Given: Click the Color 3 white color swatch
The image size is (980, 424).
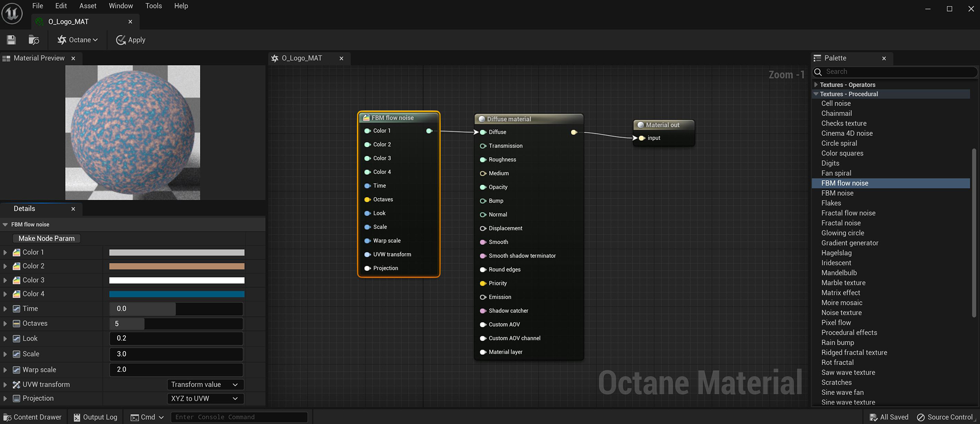Looking at the screenshot, I should tap(177, 280).
